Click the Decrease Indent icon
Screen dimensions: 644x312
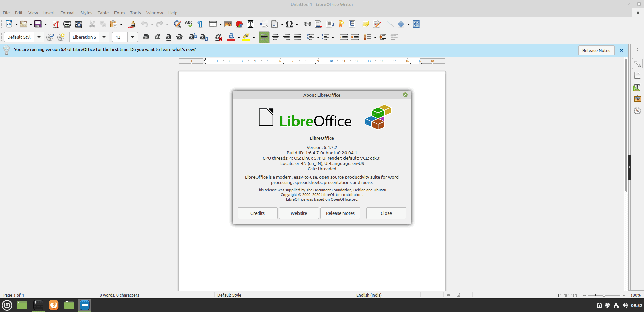(355, 37)
